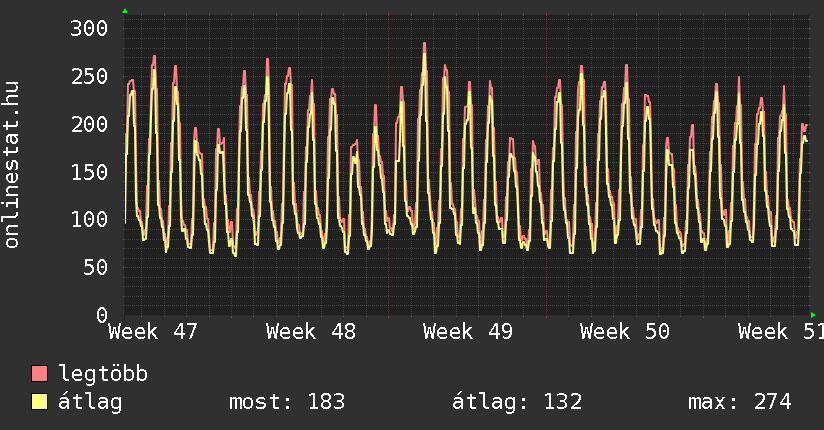Click the 150 y-axis value
This screenshot has height=430, width=824.
88,171
